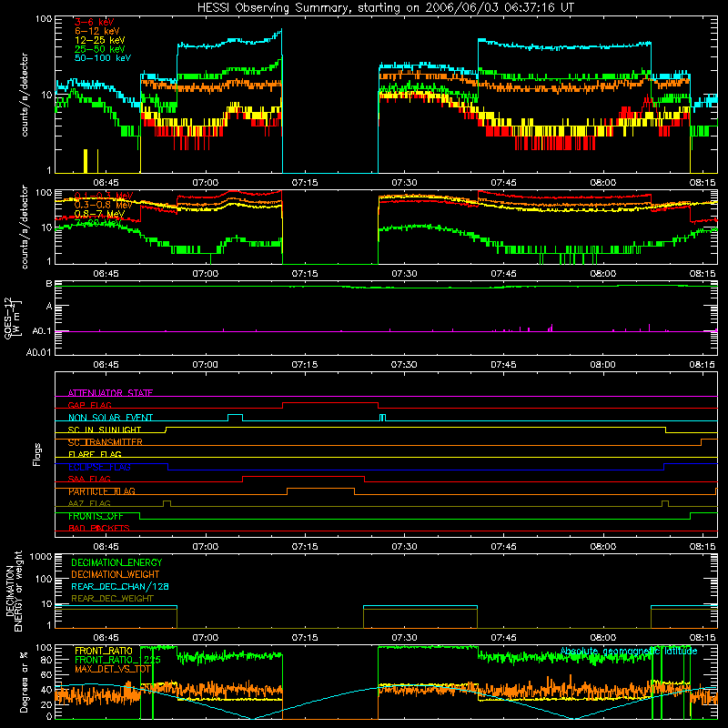This screenshot has height=728, width=728.
Task: Select the 6-12 keV legend label
Action: (x=96, y=31)
